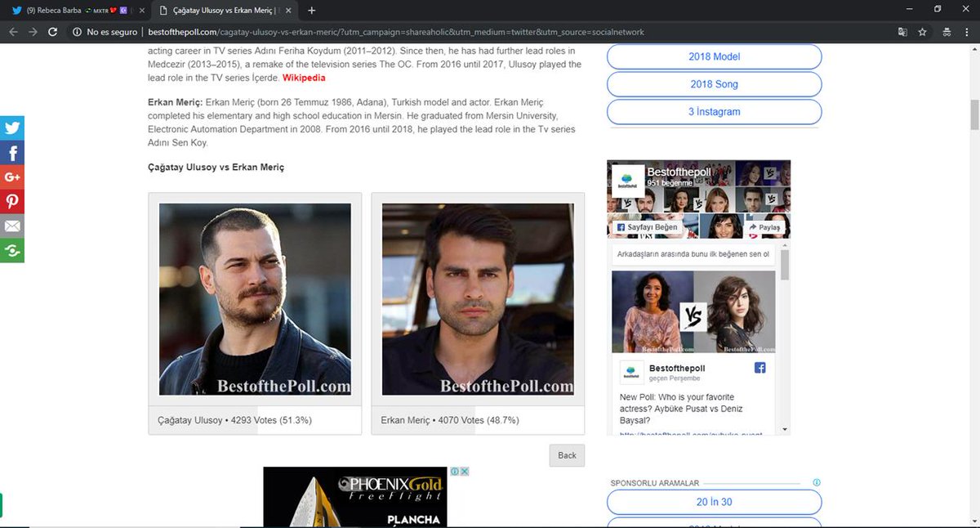
Task: Click Bestofthepoll post author name
Action: click(676, 368)
